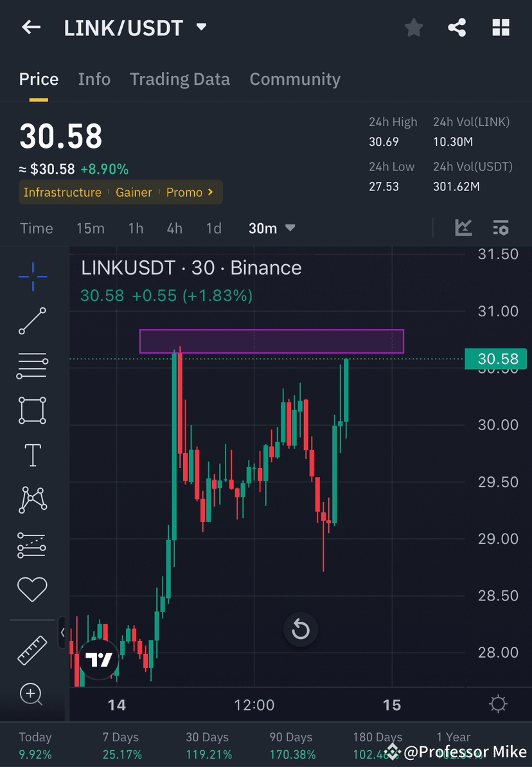This screenshot has width=532, height=767.
Task: Select the trend line drawing tool
Action: click(32, 321)
